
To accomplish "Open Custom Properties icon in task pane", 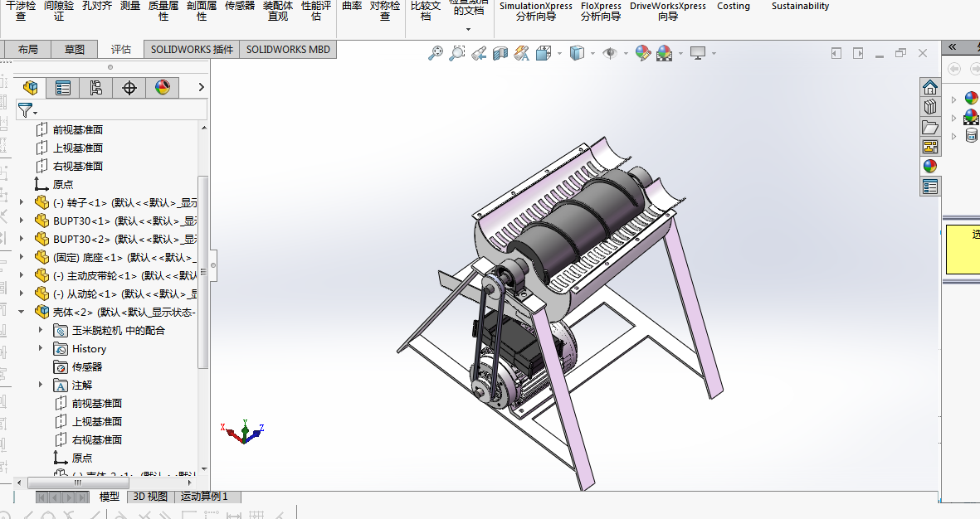I will click(x=930, y=186).
